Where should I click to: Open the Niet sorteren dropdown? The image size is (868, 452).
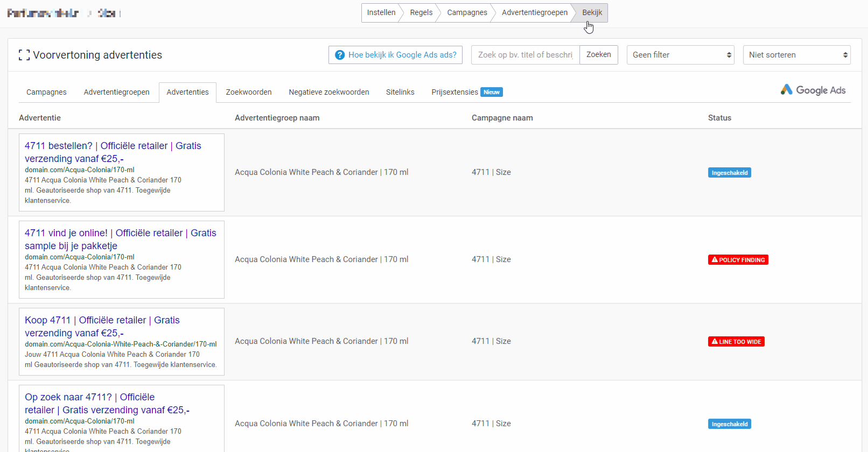pos(797,55)
